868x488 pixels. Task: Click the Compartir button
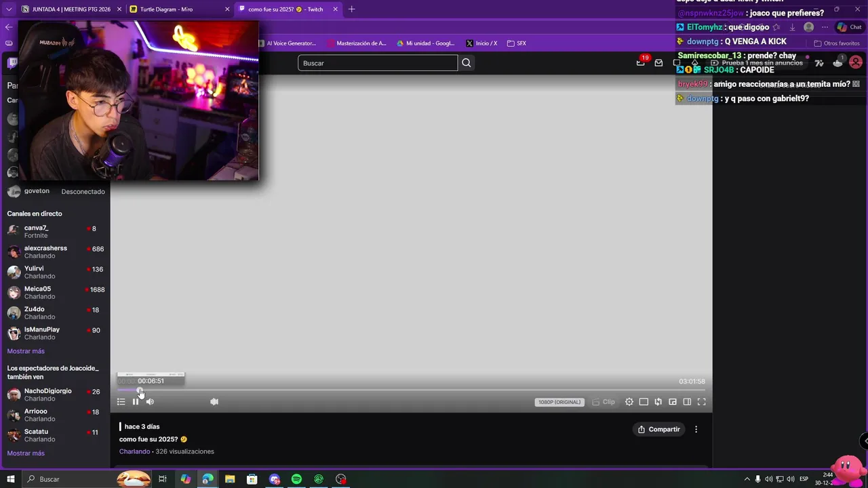coord(659,429)
